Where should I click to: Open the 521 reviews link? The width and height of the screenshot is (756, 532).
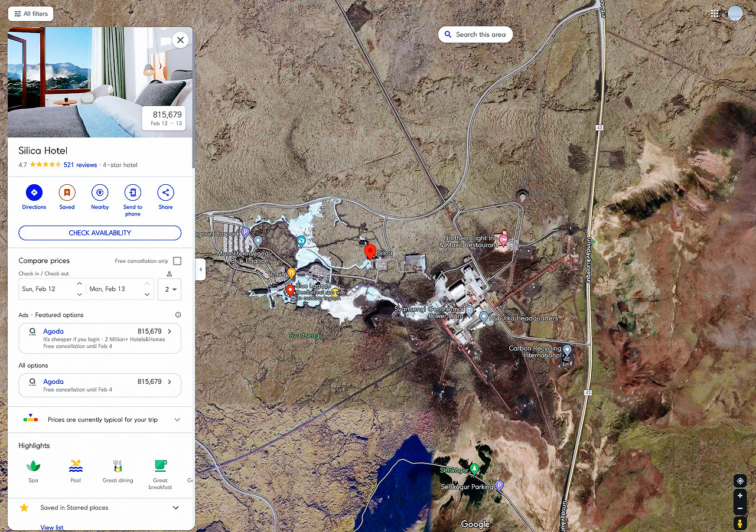point(80,165)
